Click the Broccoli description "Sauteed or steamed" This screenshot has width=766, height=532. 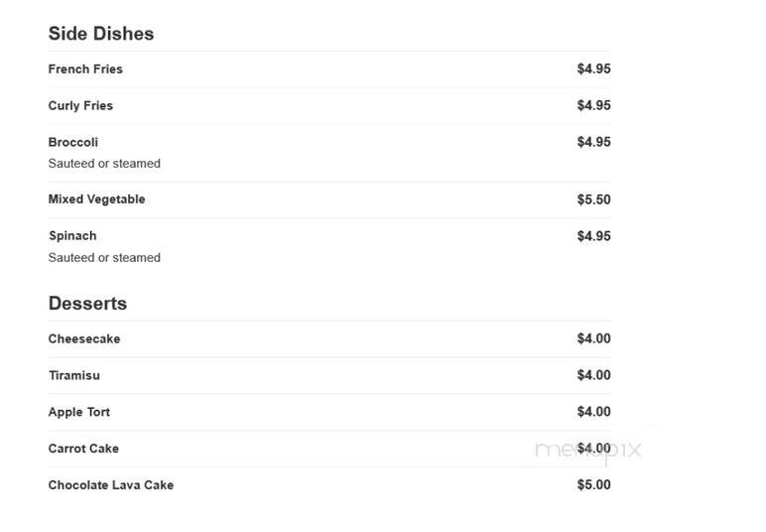104,164
